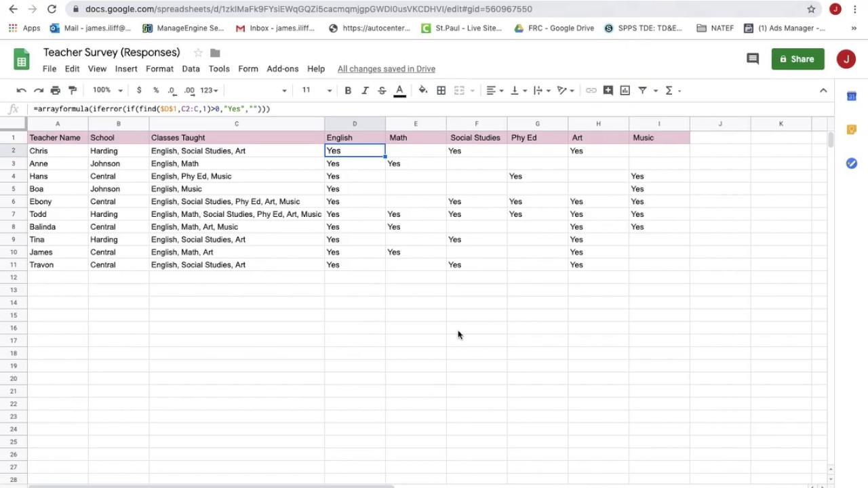
Task: Open the Apps bookmark shortcut
Action: coord(24,28)
